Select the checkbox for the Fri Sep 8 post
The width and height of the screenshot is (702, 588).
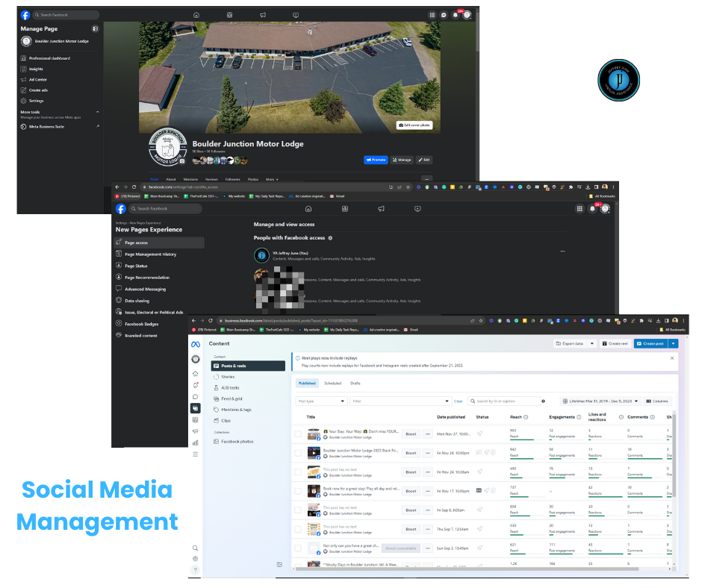point(298,510)
